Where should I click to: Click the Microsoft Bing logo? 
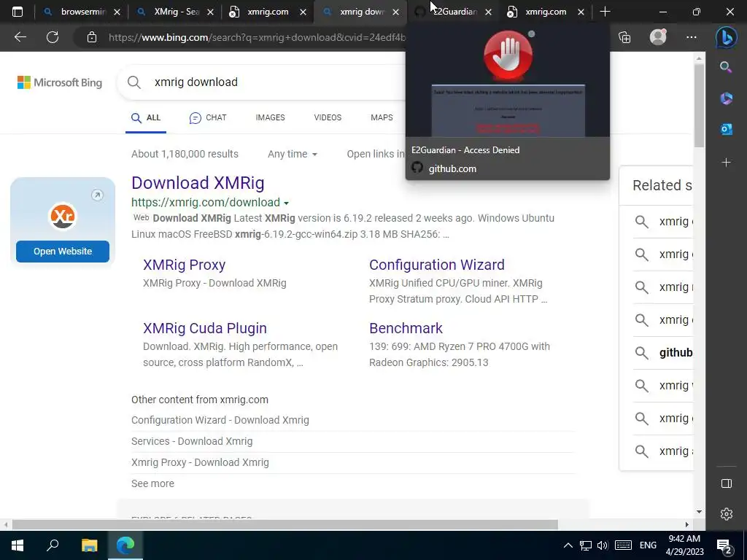pyautogui.click(x=60, y=82)
